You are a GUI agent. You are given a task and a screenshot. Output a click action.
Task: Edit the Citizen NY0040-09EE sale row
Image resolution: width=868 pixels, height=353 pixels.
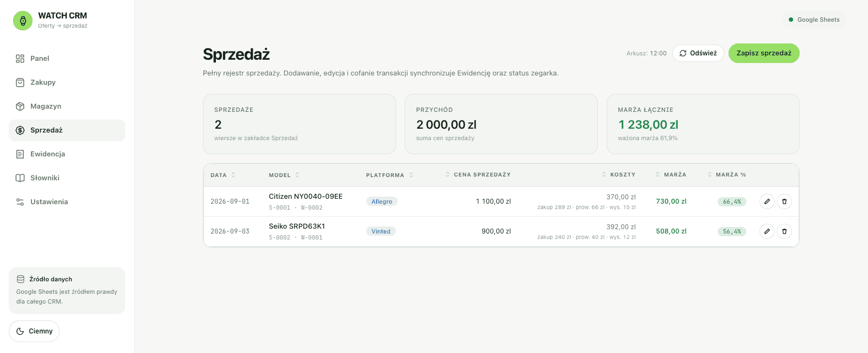point(767,201)
